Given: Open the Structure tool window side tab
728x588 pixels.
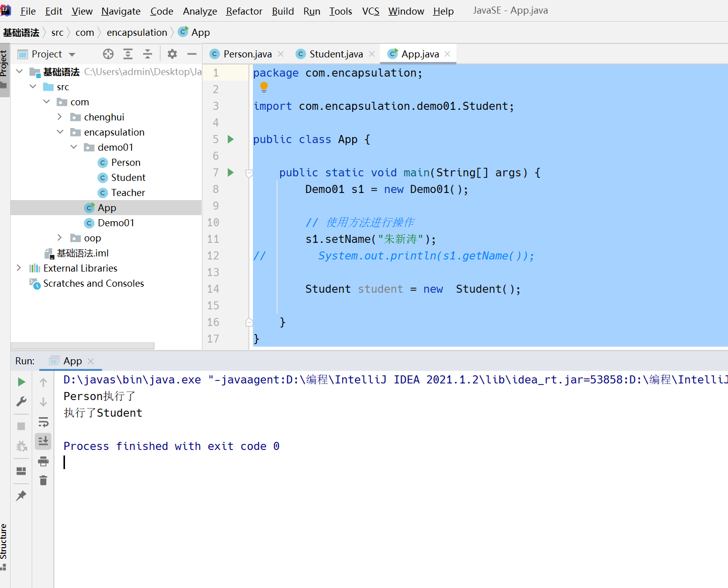Looking at the screenshot, I should coord(4,547).
